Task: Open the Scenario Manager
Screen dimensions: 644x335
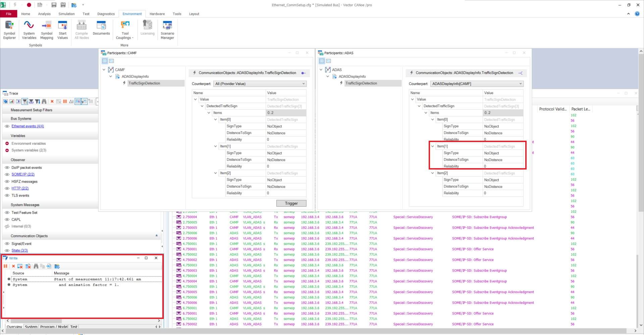Action: click(167, 29)
